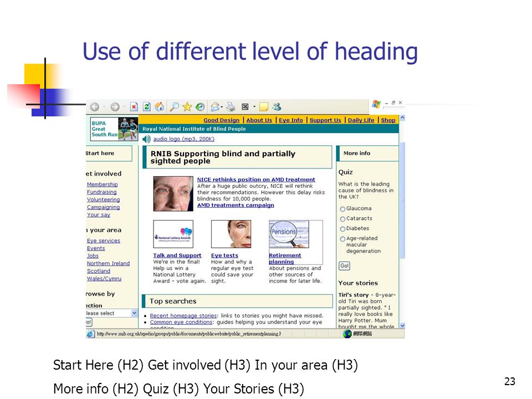532x399 pixels.
Task: Open Eye Info menu link
Action: [291, 120]
